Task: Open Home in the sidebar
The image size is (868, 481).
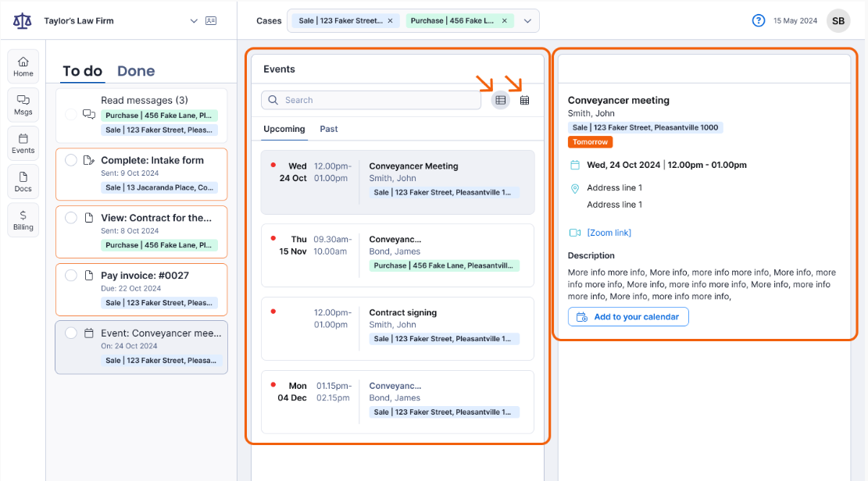Action: coord(23,66)
